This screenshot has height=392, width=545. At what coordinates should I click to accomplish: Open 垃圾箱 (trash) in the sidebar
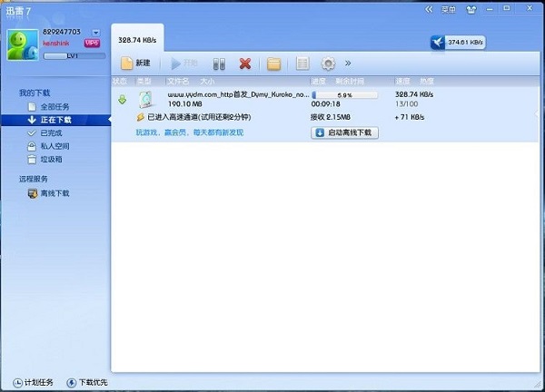[x=51, y=159]
